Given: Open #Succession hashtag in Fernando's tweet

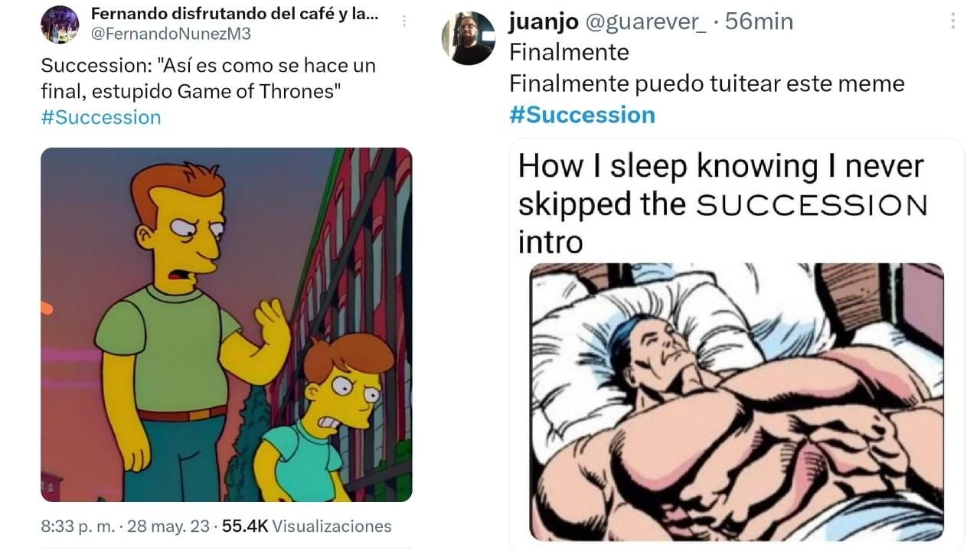Looking at the screenshot, I should [x=101, y=117].
